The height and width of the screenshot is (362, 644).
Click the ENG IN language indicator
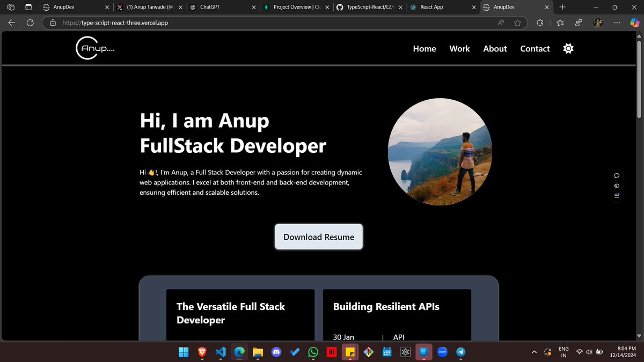point(563,352)
